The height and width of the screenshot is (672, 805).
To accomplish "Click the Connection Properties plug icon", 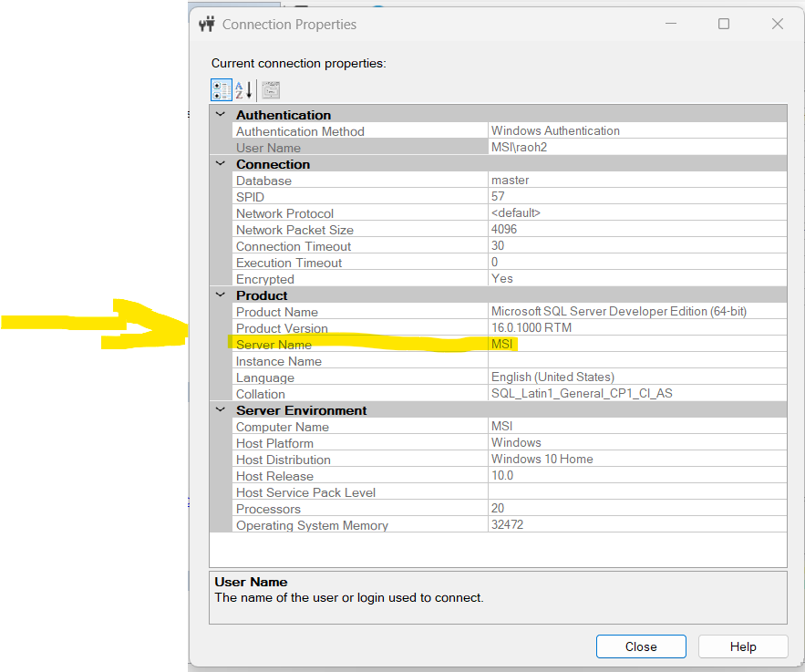I will tap(207, 25).
